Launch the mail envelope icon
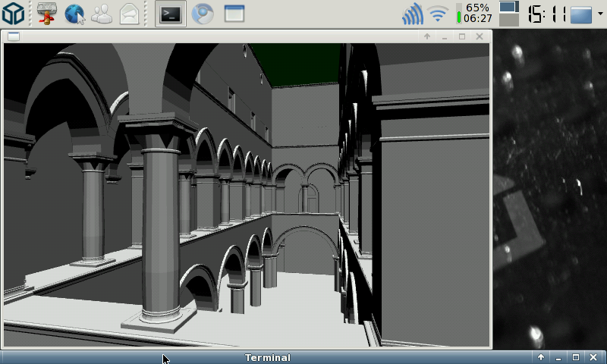The width and height of the screenshot is (607, 364). pos(129,13)
